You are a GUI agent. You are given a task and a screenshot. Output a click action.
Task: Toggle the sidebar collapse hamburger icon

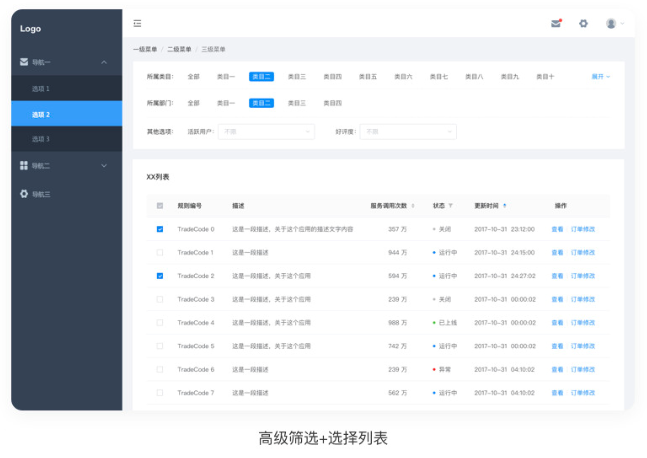[137, 24]
